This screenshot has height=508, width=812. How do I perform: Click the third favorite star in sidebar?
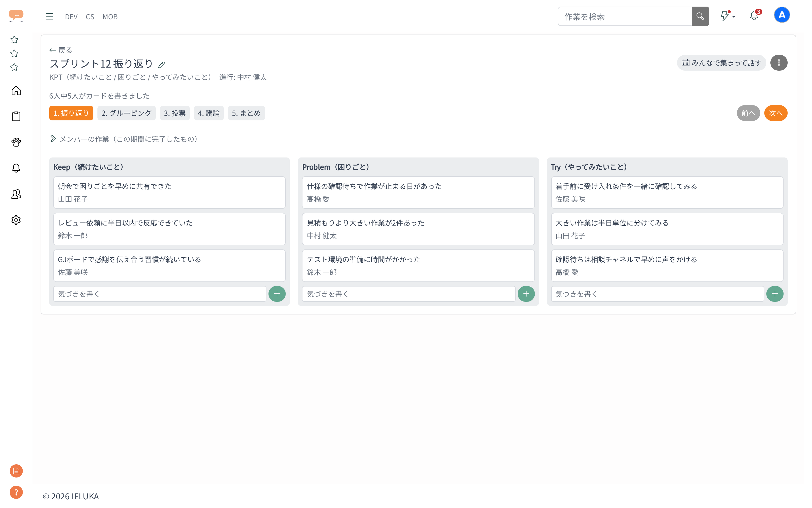point(14,67)
